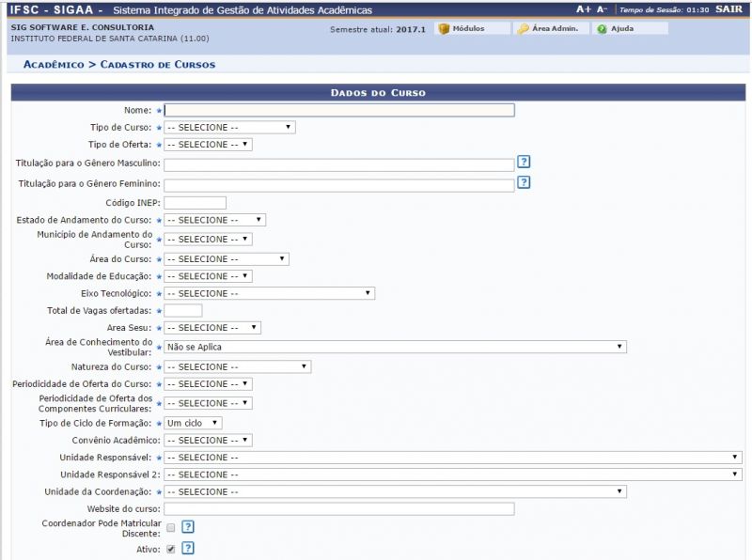Open the Tipo de Curso dropdown
The width and height of the screenshot is (752, 560).
229,127
